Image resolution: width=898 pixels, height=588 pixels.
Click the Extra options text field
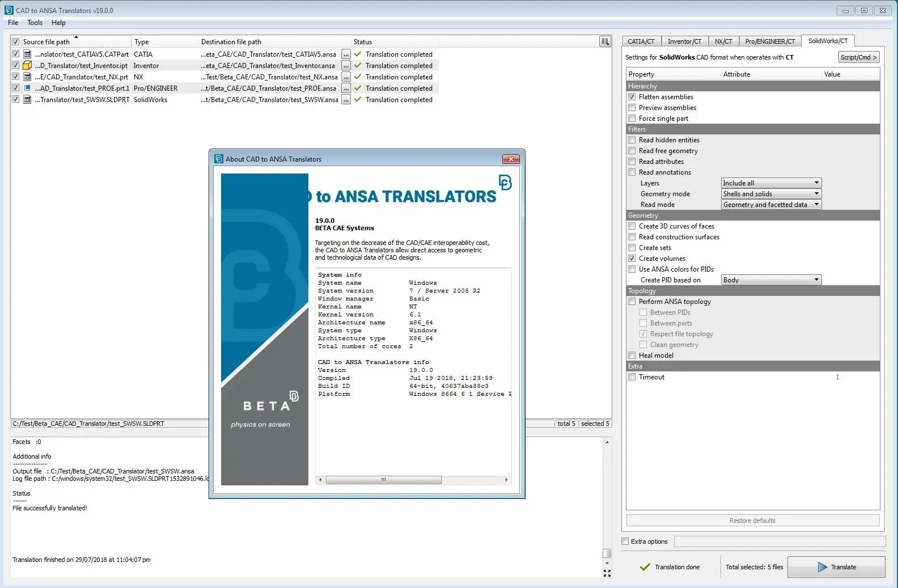coord(780,542)
